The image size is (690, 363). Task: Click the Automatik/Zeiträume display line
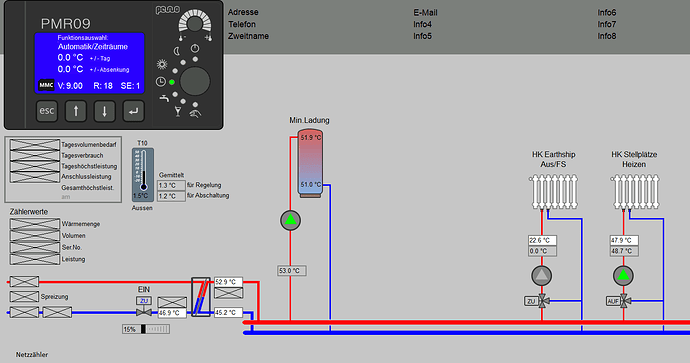point(93,47)
